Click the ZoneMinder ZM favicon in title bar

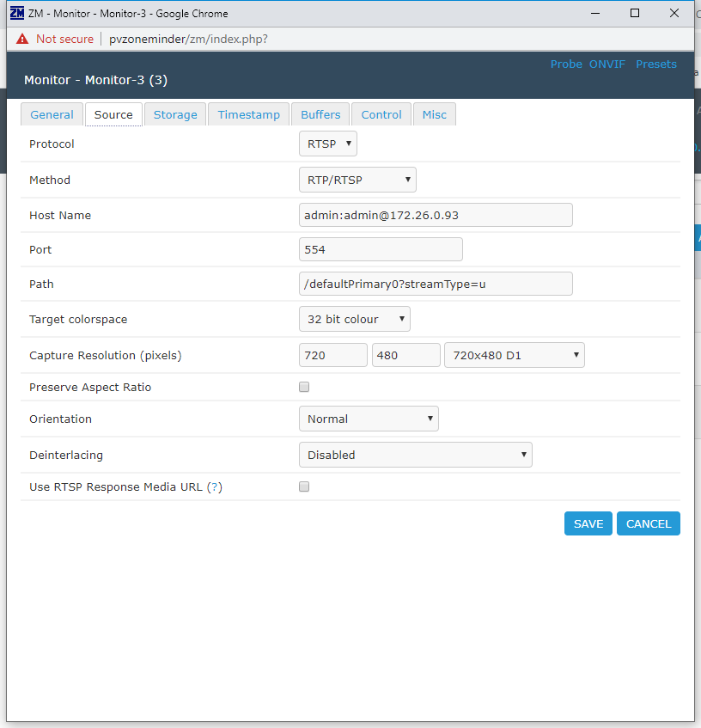tap(17, 13)
